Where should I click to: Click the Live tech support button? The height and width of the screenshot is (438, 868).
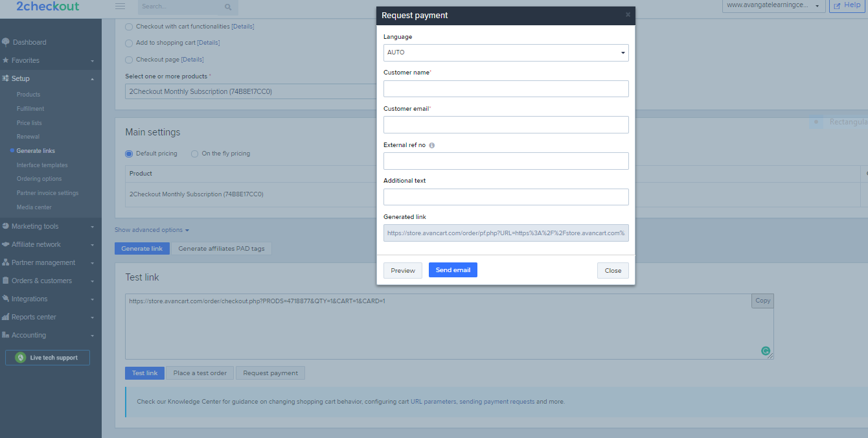tap(47, 358)
